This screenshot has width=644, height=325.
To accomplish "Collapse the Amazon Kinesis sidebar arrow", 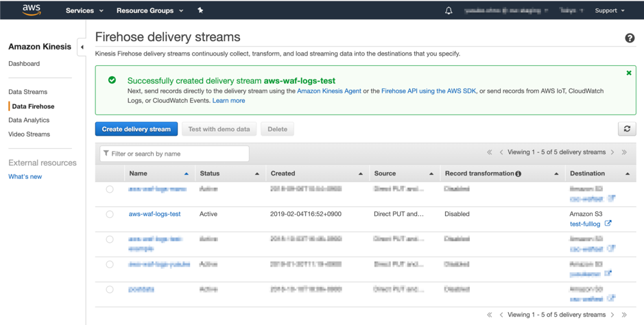I will point(82,47).
